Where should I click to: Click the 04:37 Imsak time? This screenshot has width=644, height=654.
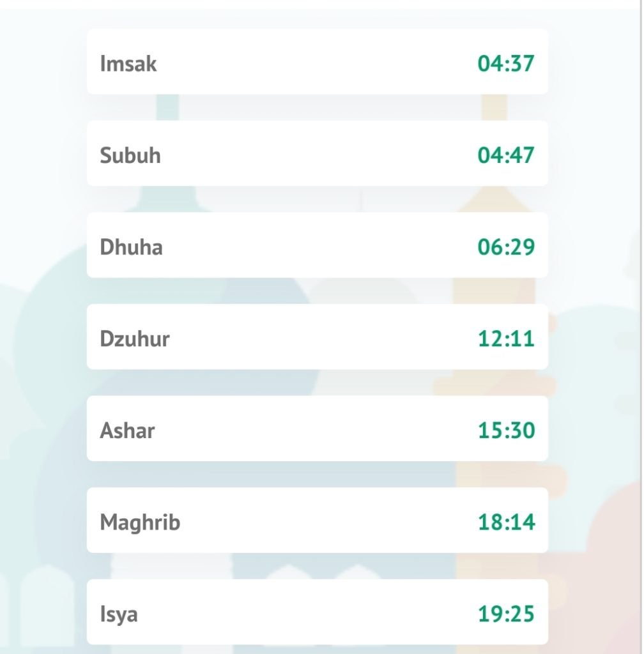click(x=506, y=64)
